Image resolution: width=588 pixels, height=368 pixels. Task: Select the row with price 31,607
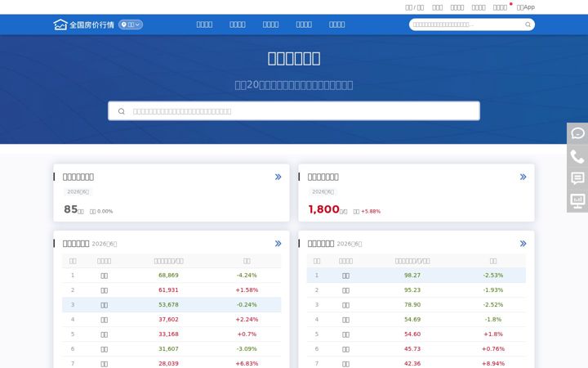point(171,349)
